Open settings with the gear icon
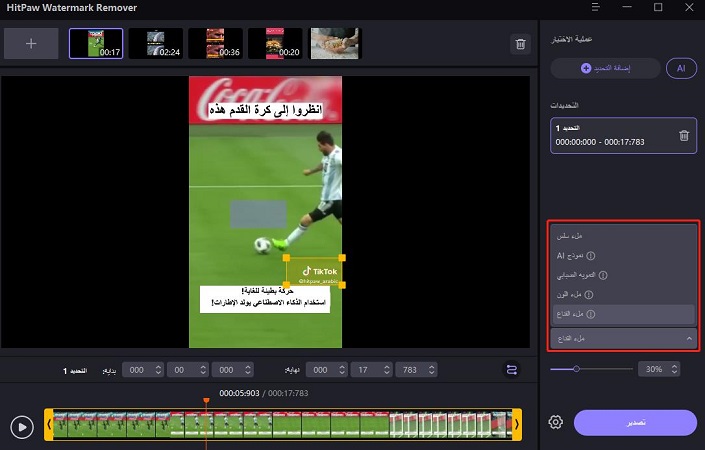This screenshot has width=705, height=450. (x=556, y=422)
